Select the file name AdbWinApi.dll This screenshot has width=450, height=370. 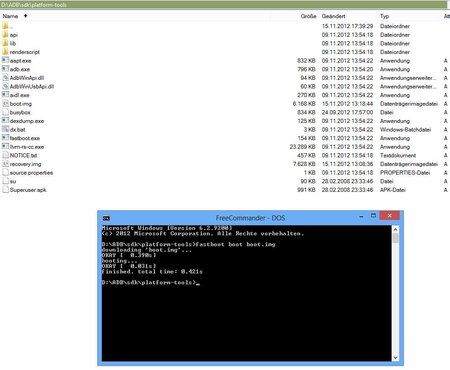point(27,78)
